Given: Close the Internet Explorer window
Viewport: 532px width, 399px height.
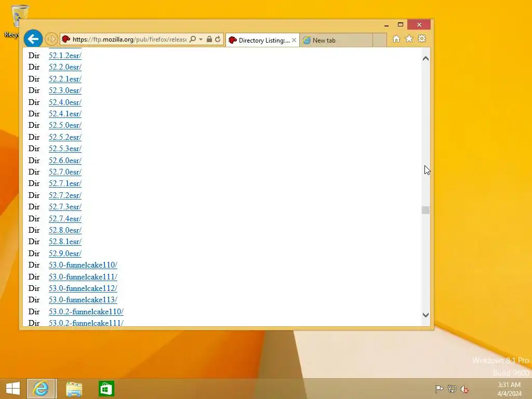Looking at the screenshot, I should pyautogui.click(x=419, y=25).
